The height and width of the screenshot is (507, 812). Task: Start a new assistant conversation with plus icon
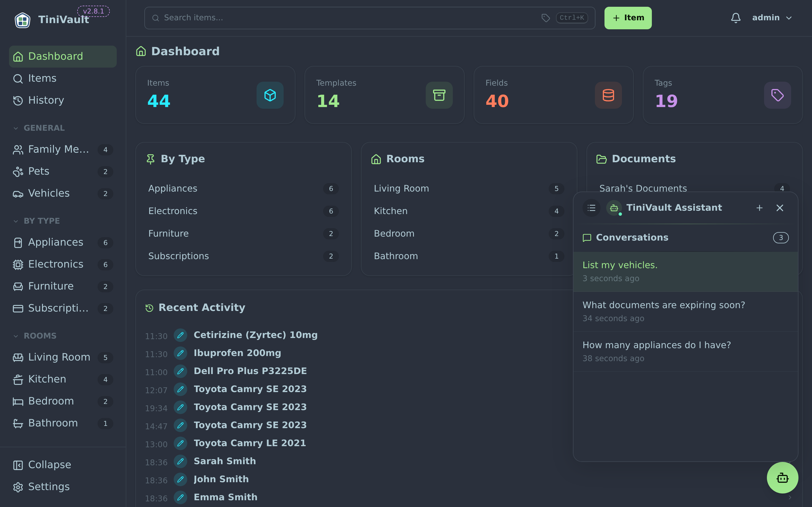pyautogui.click(x=759, y=208)
